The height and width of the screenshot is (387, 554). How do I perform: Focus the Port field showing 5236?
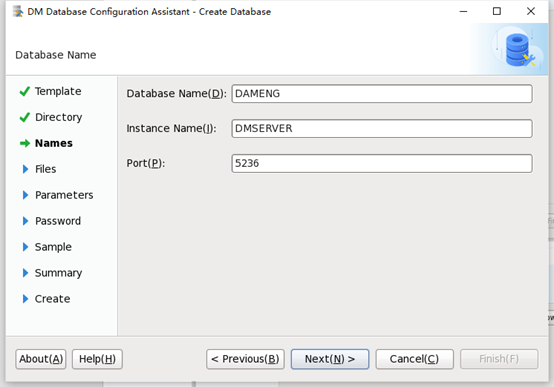pos(382,163)
